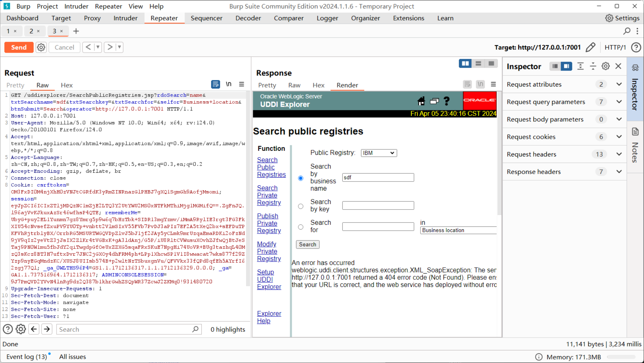Image resolution: width=644 pixels, height=363 pixels.
Task: Select Search for radio button
Action: click(x=301, y=227)
